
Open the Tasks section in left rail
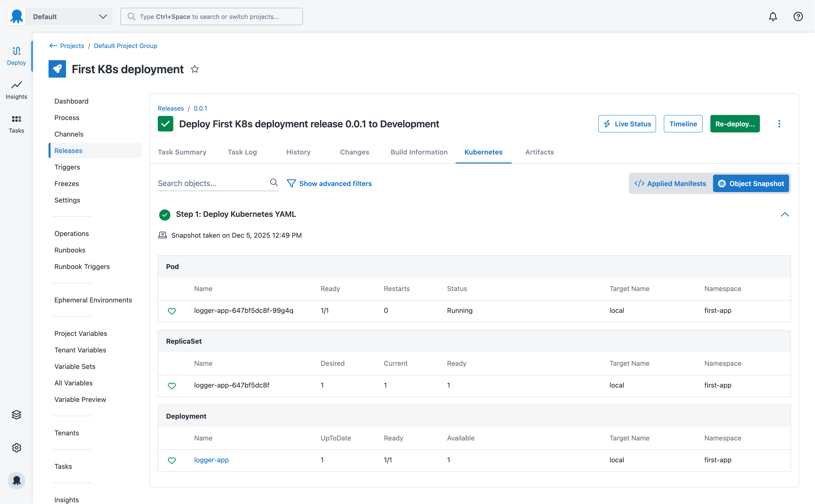[16, 124]
